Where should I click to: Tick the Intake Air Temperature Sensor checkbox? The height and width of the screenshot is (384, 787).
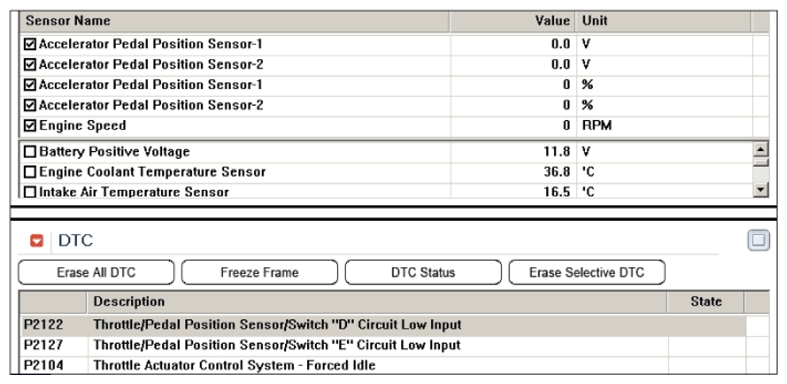click(x=30, y=192)
